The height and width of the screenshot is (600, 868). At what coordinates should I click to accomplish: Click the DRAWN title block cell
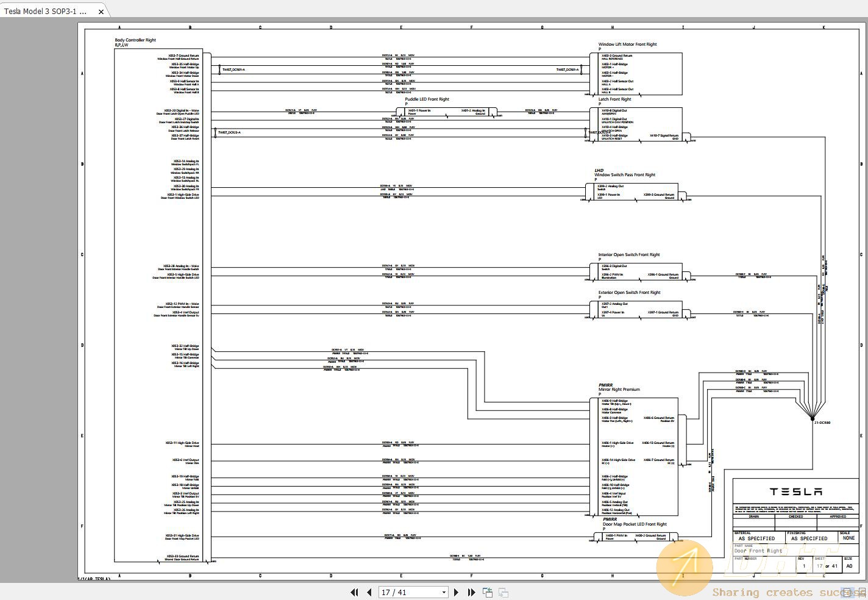coord(754,516)
